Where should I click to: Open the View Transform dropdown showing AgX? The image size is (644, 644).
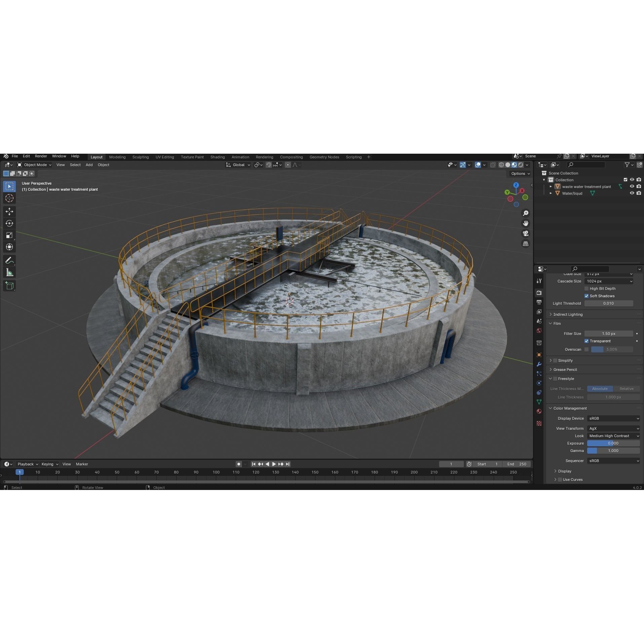coord(613,428)
